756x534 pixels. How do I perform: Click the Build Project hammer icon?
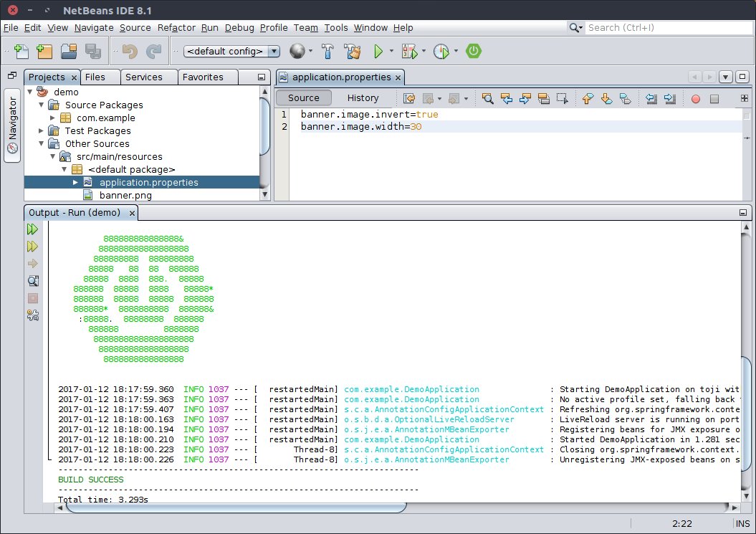pos(328,51)
